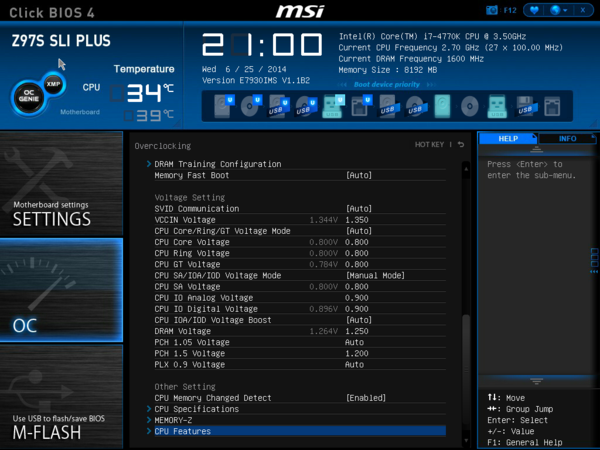Click the settings list scrollbar down arrow
The width and height of the screenshot is (600, 450).
(x=466, y=440)
